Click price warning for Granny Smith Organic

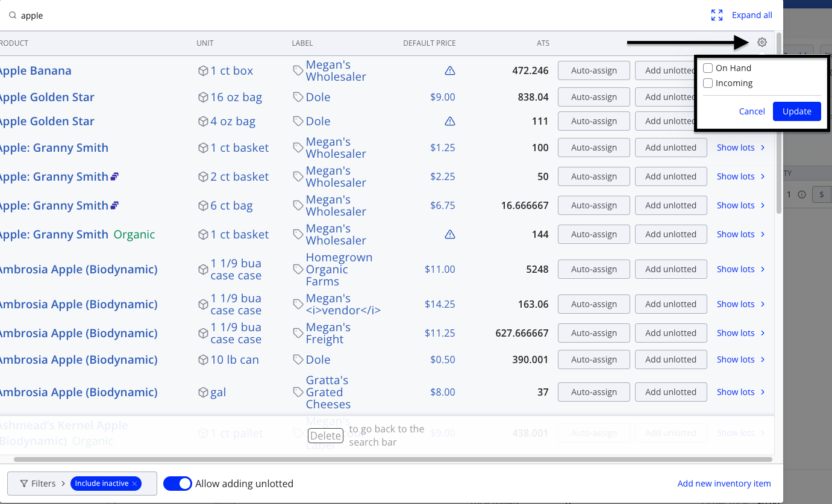(x=450, y=235)
